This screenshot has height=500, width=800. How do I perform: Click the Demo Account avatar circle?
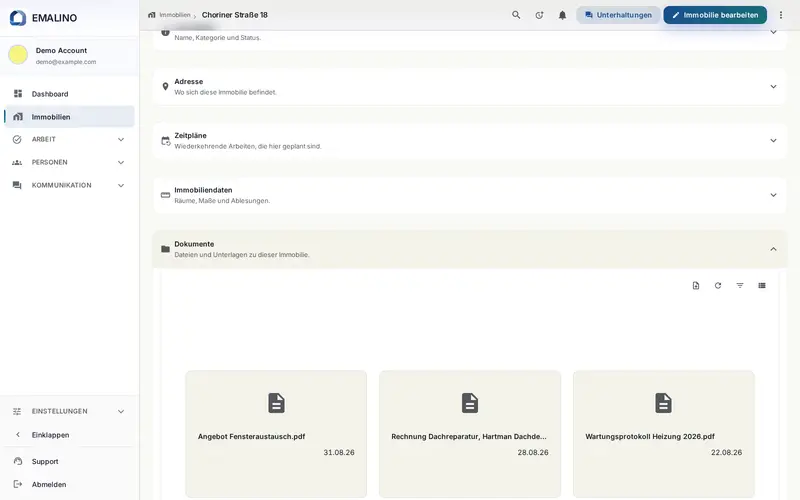coord(18,55)
